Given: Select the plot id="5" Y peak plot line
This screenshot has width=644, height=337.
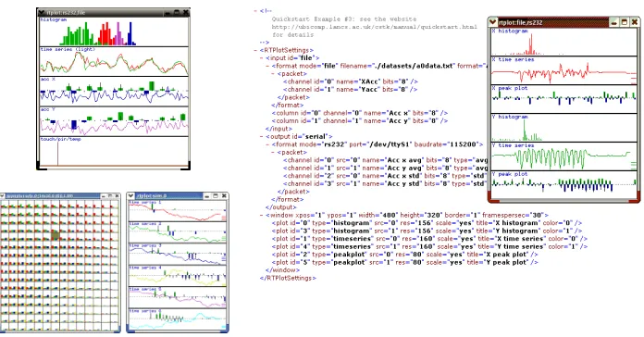Looking at the screenshot, I should tap(404, 262).
